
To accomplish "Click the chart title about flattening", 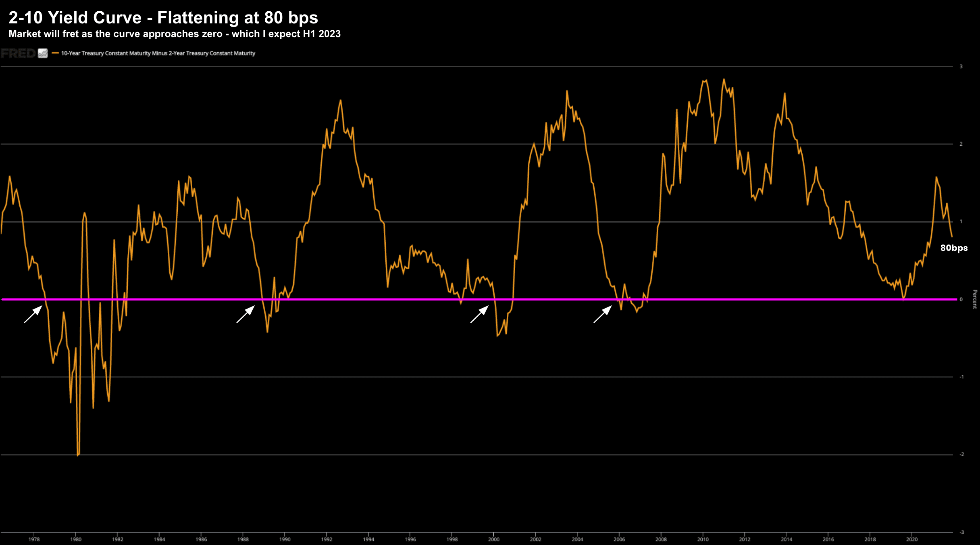I will point(163,18).
